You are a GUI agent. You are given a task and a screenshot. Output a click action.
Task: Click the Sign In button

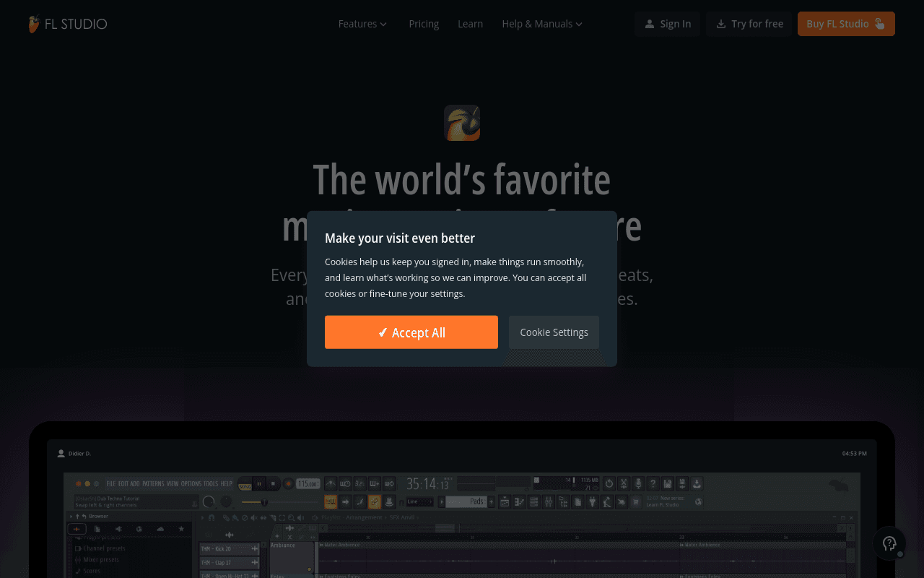[668, 24]
